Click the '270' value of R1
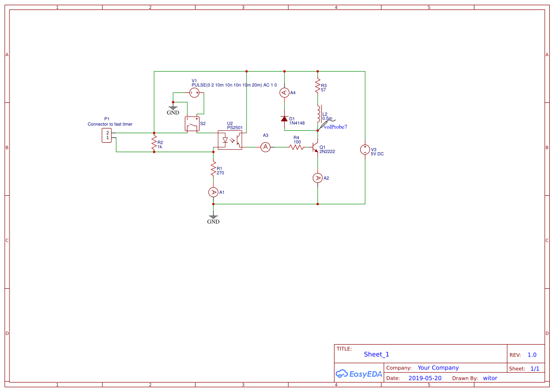The image size is (555, 392). click(220, 173)
